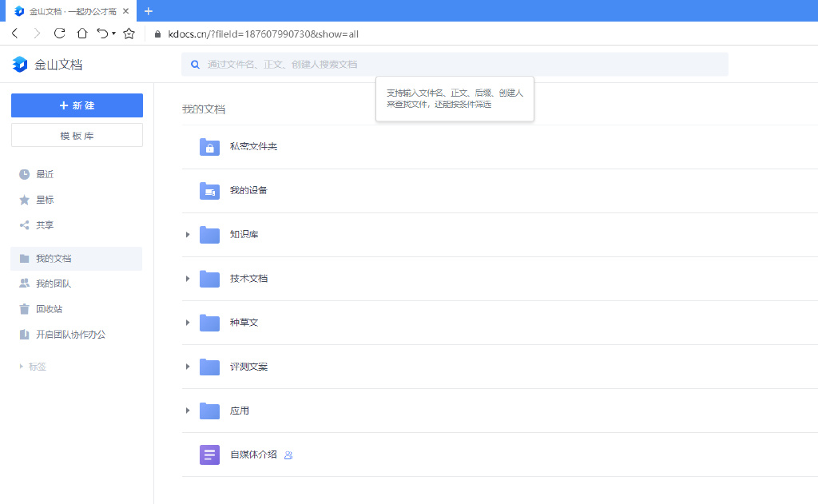818x504 pixels.
Task: Click the search tip tooltip box
Action: pyautogui.click(x=455, y=98)
